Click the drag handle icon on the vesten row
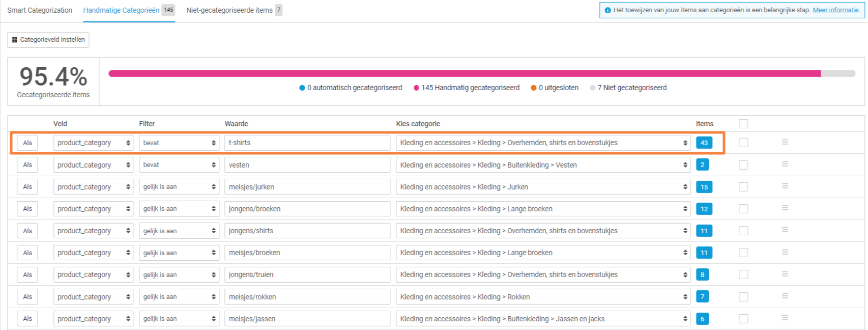 pos(785,164)
